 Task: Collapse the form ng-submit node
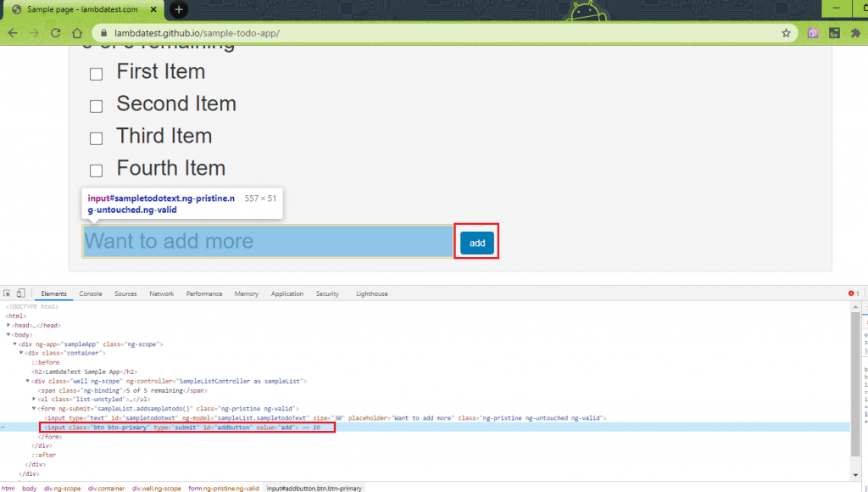(x=34, y=408)
